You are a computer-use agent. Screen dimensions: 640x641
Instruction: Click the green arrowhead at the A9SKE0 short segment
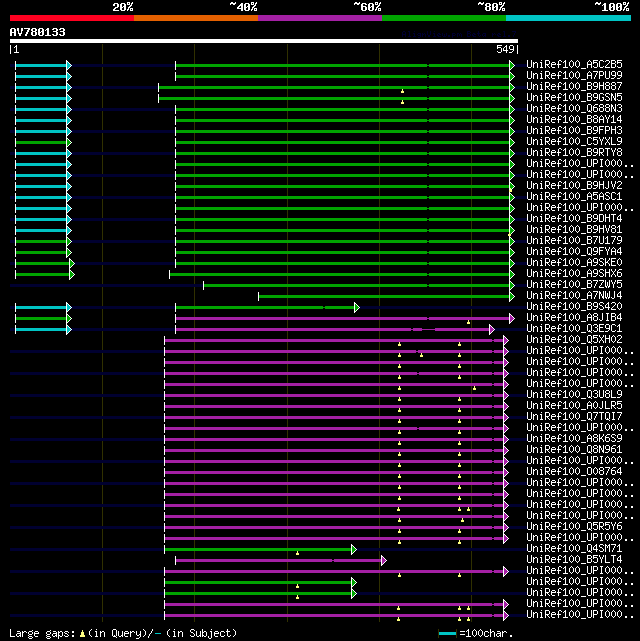click(x=71, y=263)
